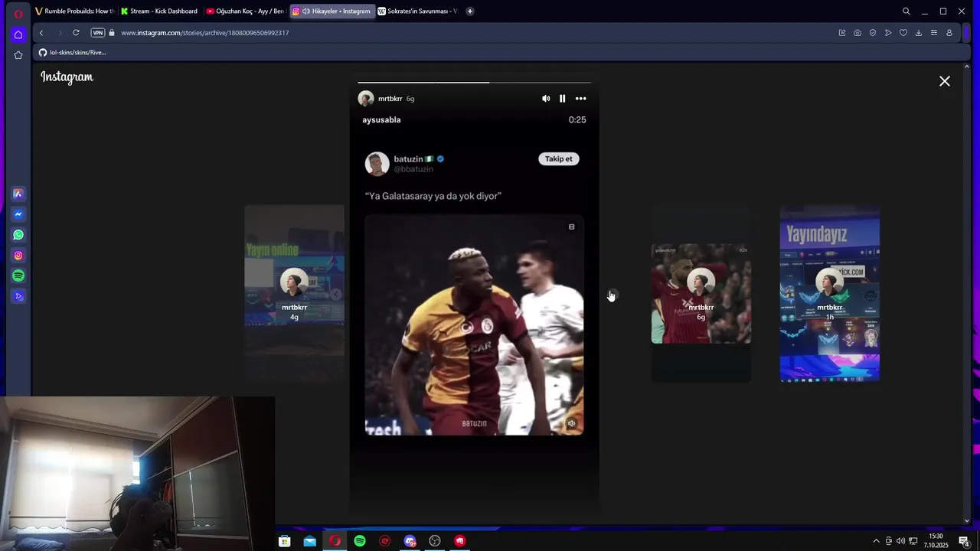Close the Instagram story viewer
The height and width of the screenshot is (551, 980).
click(x=945, y=81)
